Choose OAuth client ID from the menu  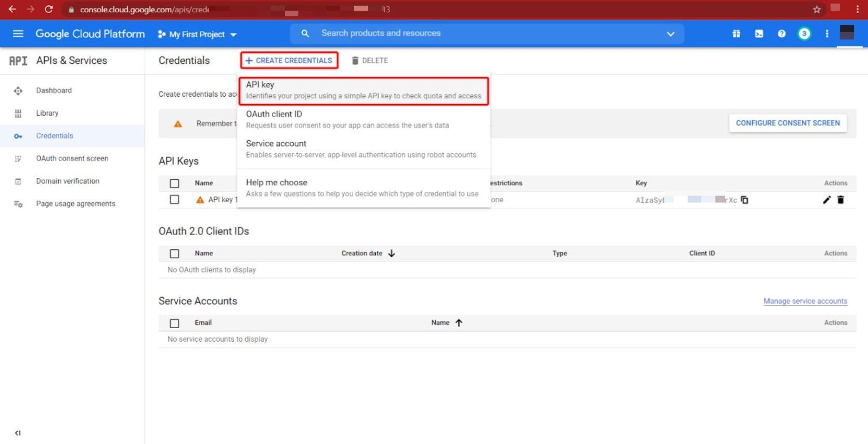[274, 114]
